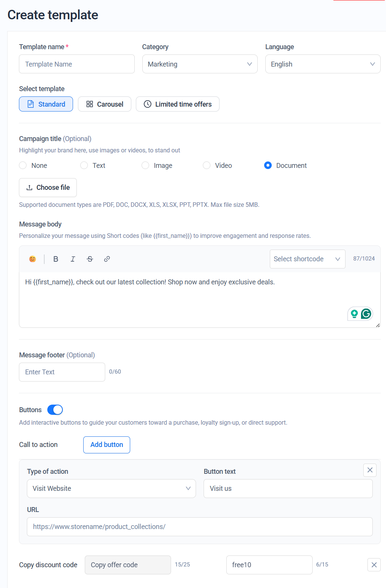Apply bold formatting to message text
This screenshot has height=588, width=386.
tap(56, 259)
